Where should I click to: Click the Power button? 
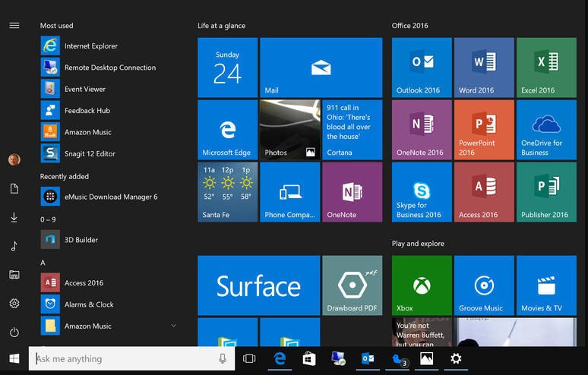14,332
